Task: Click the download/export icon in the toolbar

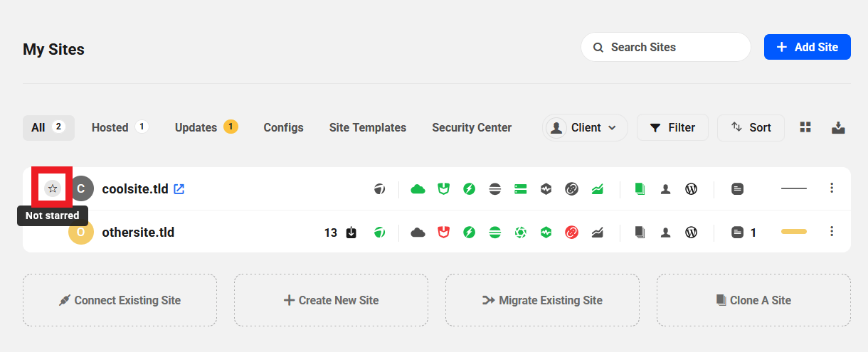Action: point(838,127)
